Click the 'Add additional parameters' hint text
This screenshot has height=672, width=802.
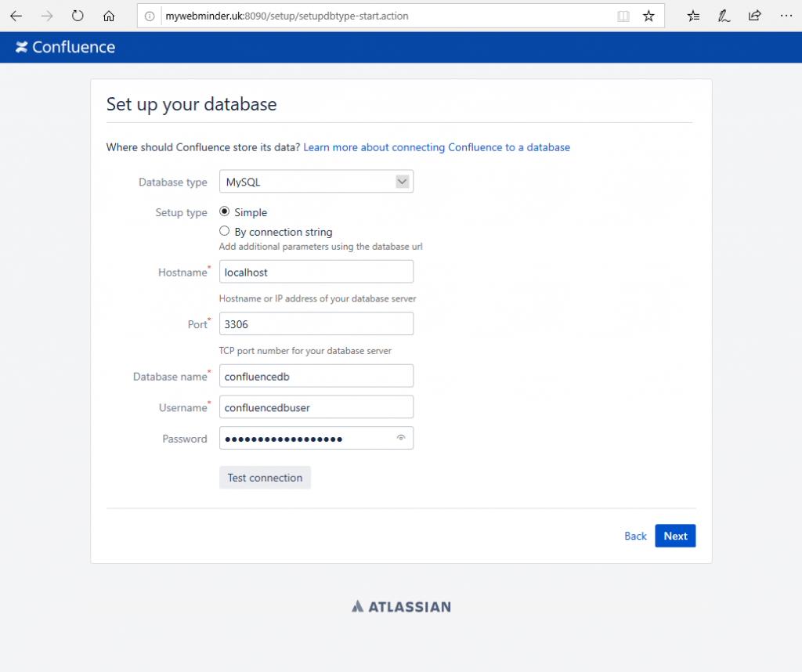[x=320, y=247]
